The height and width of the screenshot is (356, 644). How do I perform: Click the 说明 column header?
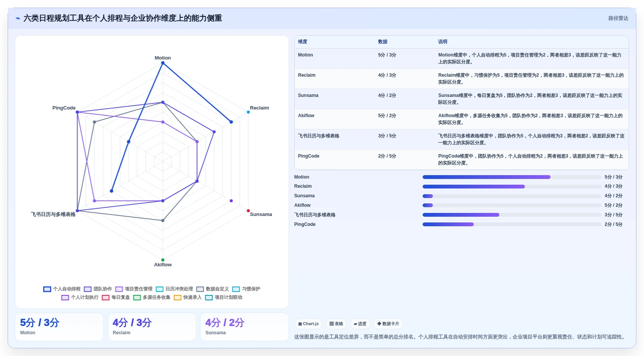(x=443, y=42)
